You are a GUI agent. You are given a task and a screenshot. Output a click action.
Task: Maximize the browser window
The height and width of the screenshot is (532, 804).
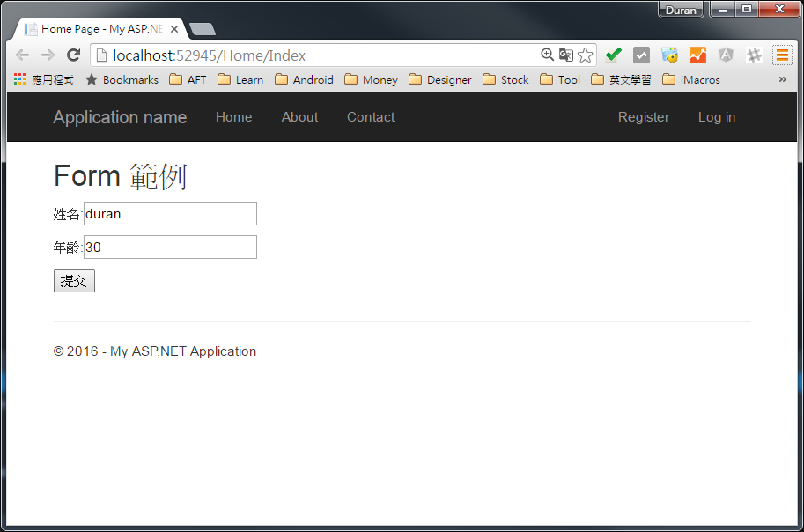point(747,9)
